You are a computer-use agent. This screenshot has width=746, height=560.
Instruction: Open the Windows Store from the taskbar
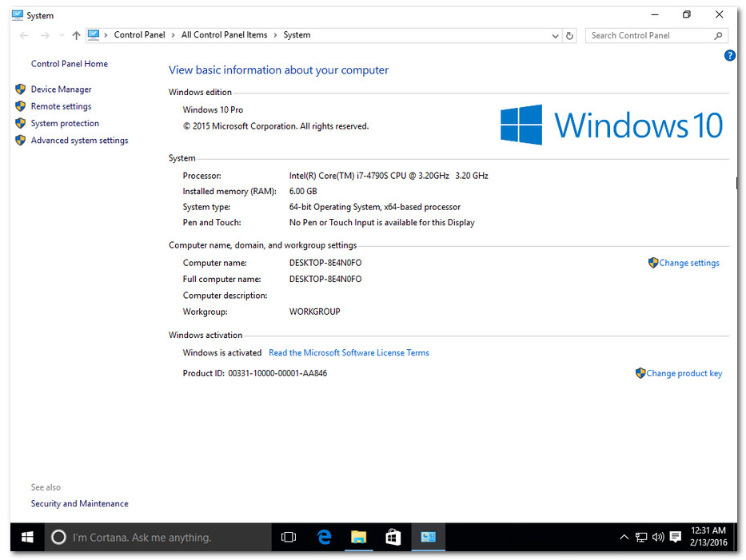392,537
